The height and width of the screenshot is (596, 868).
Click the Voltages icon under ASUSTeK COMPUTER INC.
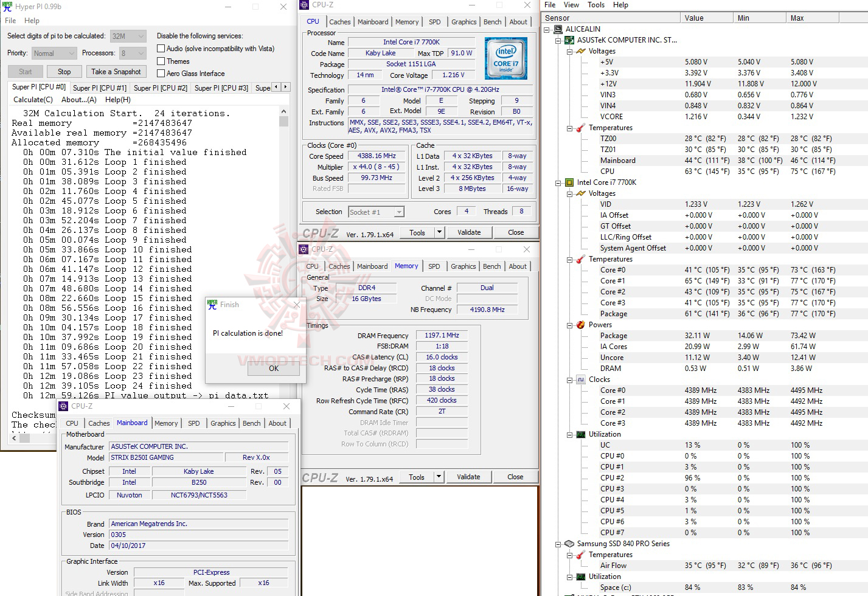(581, 51)
